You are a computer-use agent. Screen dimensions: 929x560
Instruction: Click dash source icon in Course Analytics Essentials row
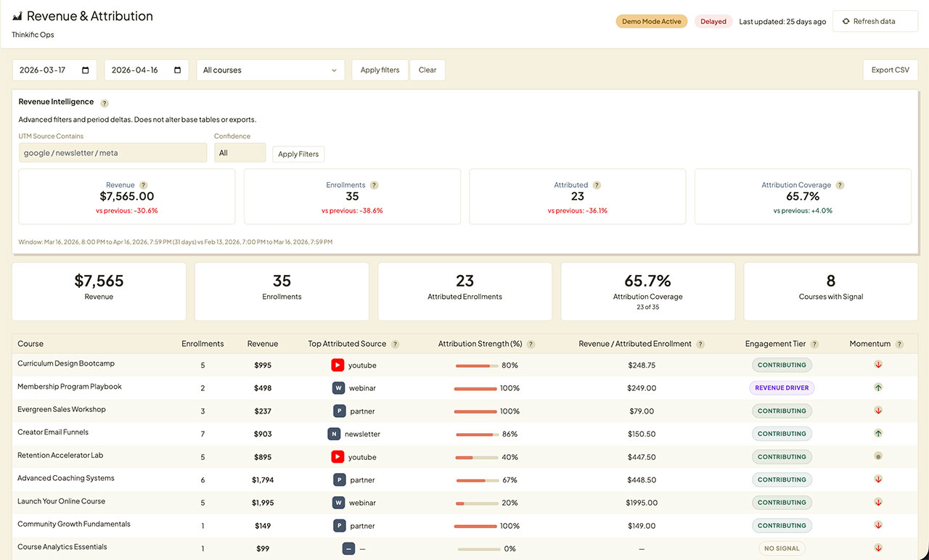[x=348, y=549]
